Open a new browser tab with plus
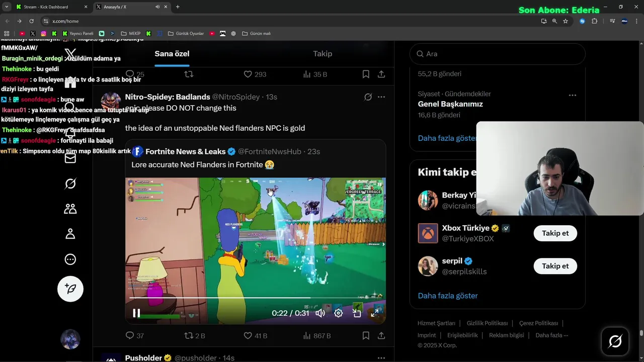This screenshot has width=644, height=362. point(178,7)
